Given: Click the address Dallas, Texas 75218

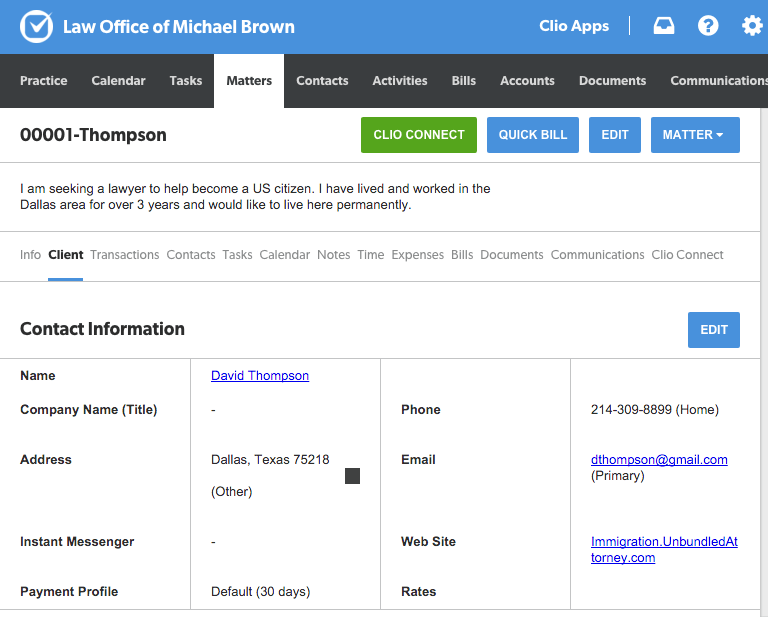Looking at the screenshot, I should click(270, 459).
